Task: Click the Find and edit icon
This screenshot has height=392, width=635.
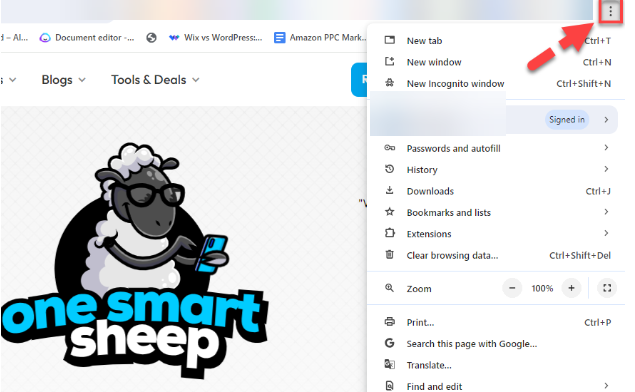Action: click(390, 386)
